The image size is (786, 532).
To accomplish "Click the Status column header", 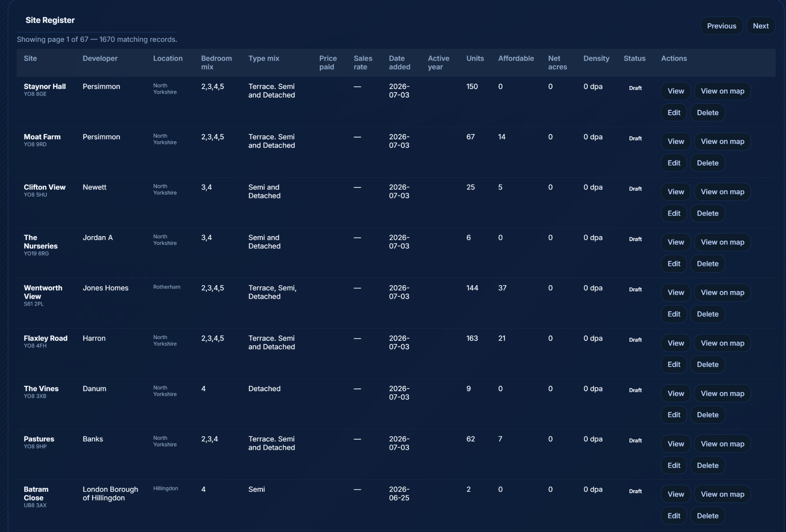I will pyautogui.click(x=634, y=58).
